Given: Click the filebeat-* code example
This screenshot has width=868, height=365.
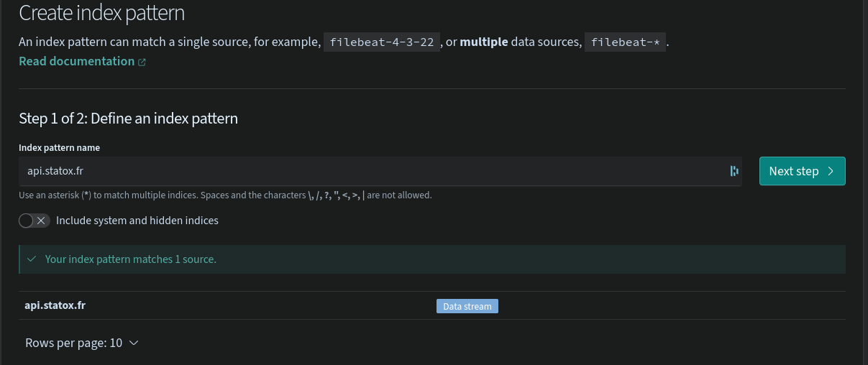Looking at the screenshot, I should click(625, 42).
